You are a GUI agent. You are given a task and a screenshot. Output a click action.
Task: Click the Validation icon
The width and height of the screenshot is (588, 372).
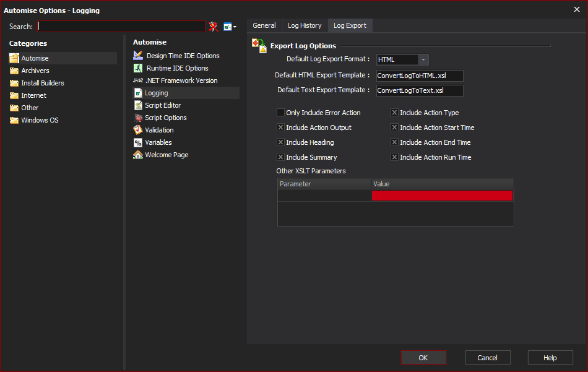138,130
